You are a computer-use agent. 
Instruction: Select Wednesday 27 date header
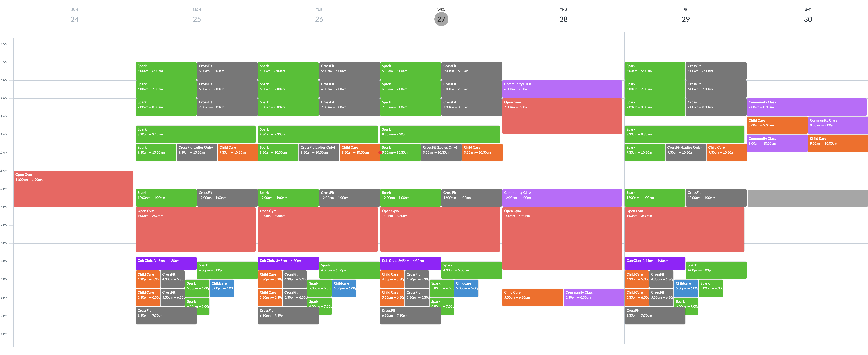pyautogui.click(x=441, y=19)
